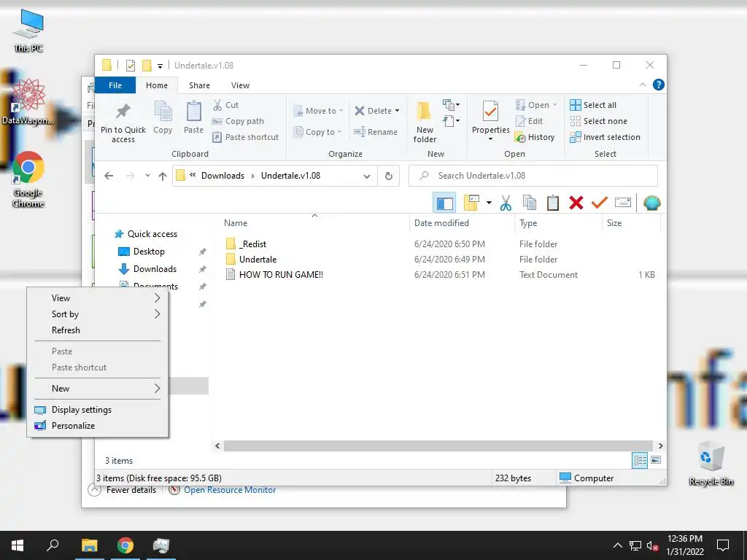Open Display settings from context menu
747x560 pixels.
pyautogui.click(x=97, y=410)
